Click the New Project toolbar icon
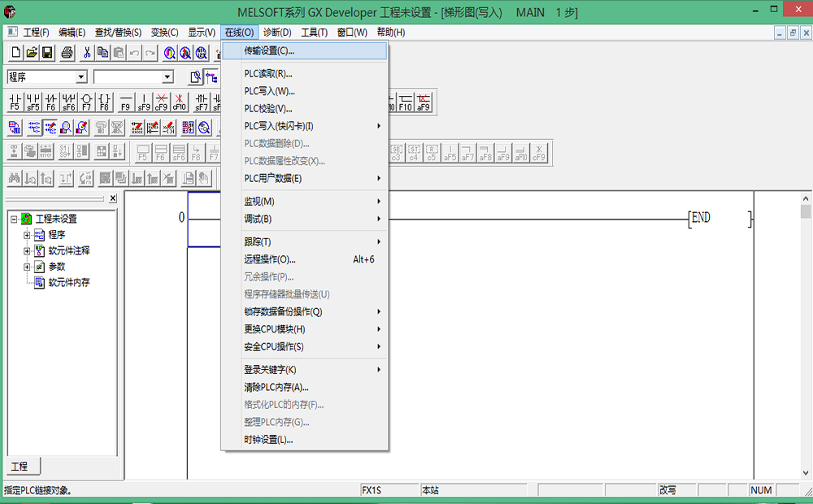813x504 pixels. click(x=15, y=53)
